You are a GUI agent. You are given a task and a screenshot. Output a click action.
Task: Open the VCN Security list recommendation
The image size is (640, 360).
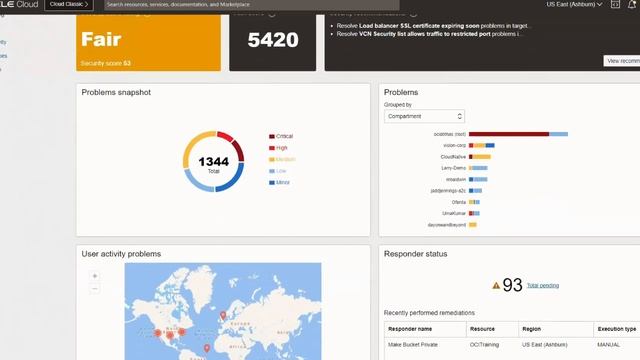[x=429, y=34]
